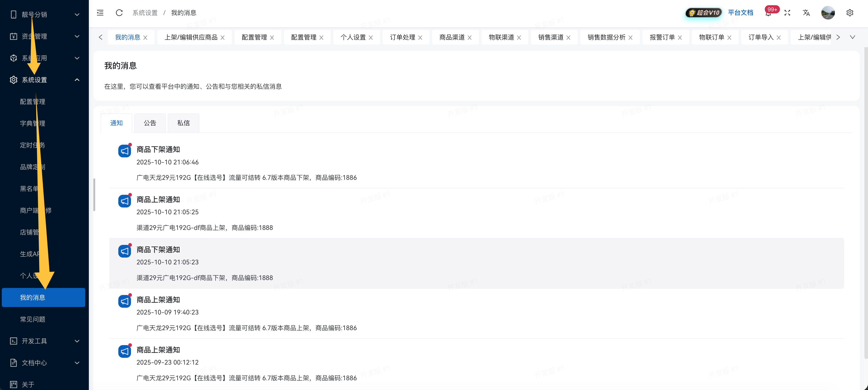Open the 销售数据分析 page tab
This screenshot has height=390, width=868.
point(606,37)
